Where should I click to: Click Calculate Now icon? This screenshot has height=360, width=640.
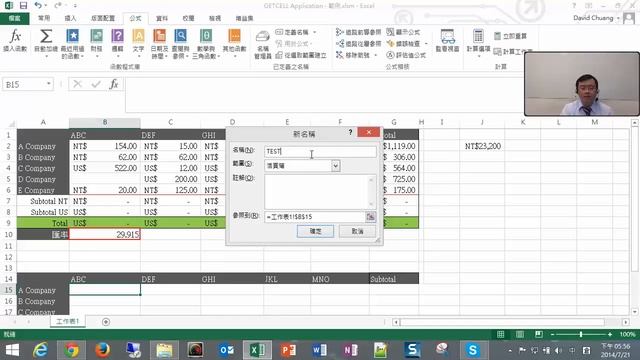498,36
